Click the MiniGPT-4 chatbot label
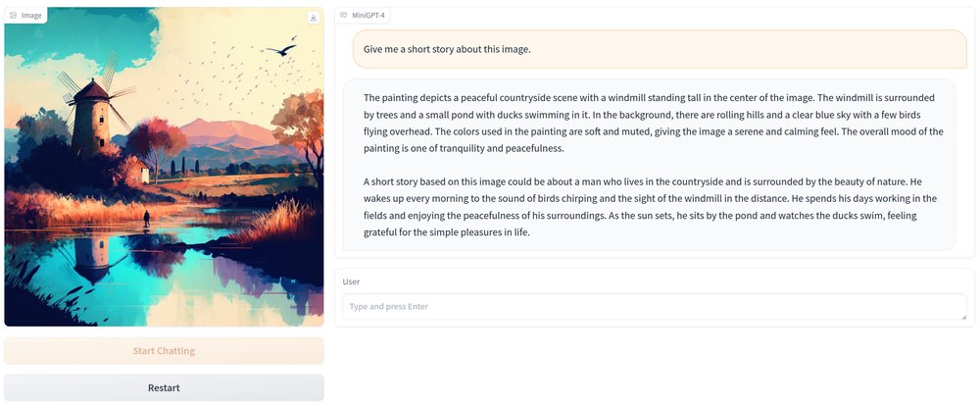This screenshot has width=980, height=406. (x=368, y=16)
